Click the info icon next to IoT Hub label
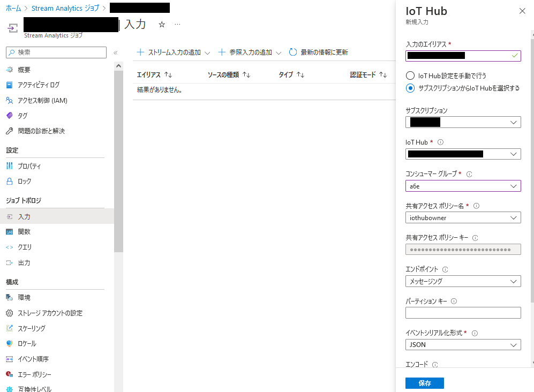534x392 pixels. [x=440, y=142]
